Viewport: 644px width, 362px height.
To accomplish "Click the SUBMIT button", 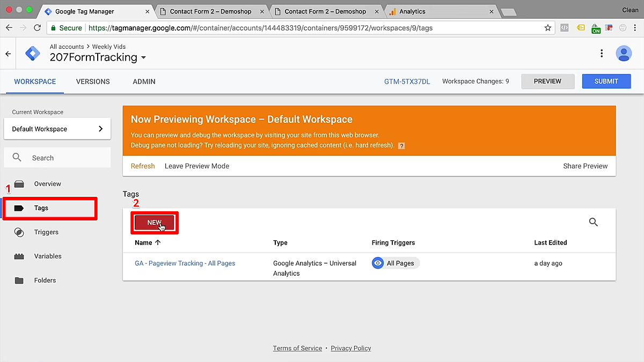I will (606, 82).
